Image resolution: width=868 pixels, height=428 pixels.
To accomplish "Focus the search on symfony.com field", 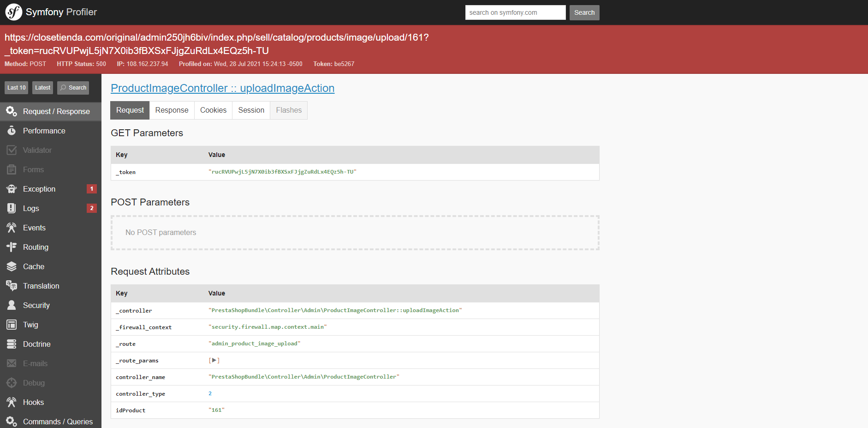I will pos(515,12).
